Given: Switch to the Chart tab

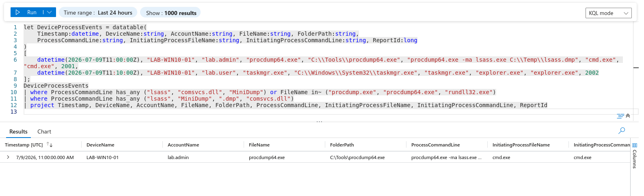Looking at the screenshot, I should click(x=44, y=131).
